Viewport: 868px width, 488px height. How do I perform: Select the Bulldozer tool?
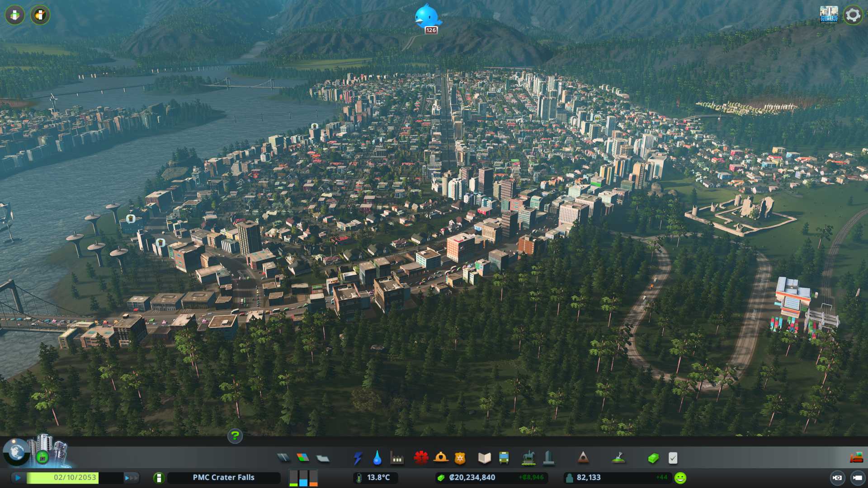click(856, 458)
